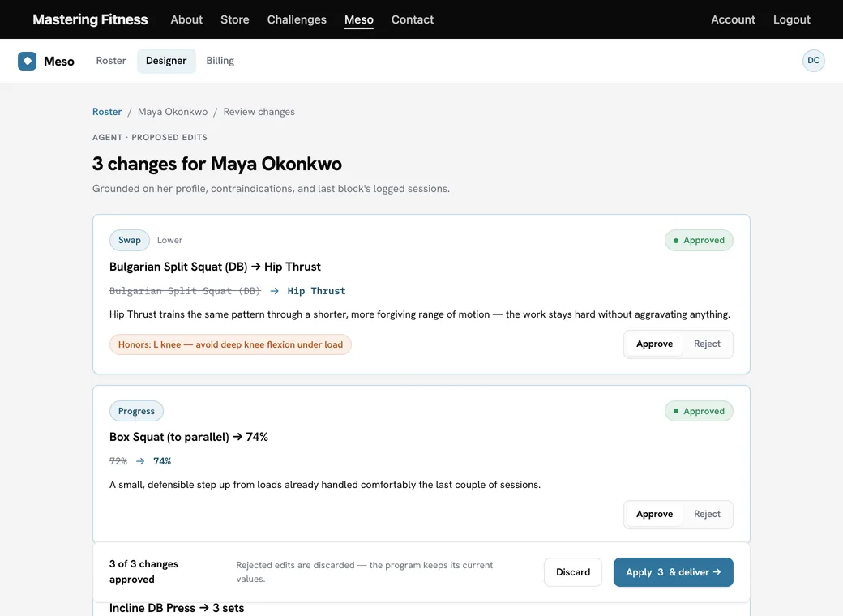Click the struck-through 72% value
This screenshot has width=843, height=616.
pyautogui.click(x=118, y=461)
